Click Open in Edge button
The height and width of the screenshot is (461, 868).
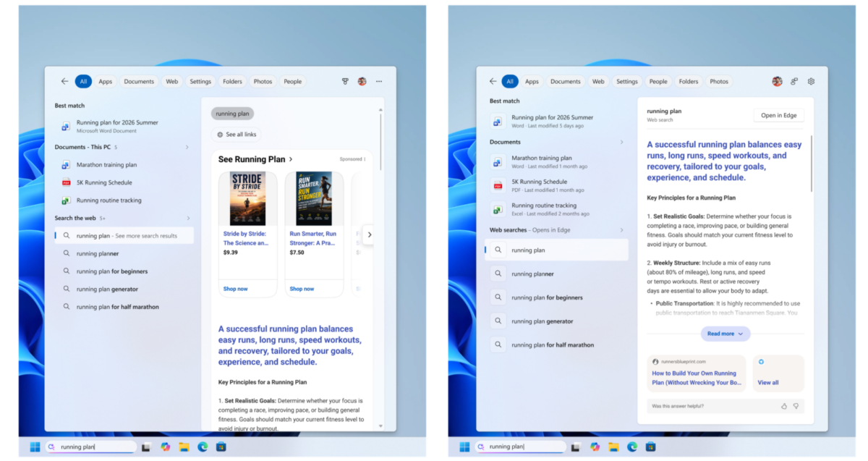(778, 115)
